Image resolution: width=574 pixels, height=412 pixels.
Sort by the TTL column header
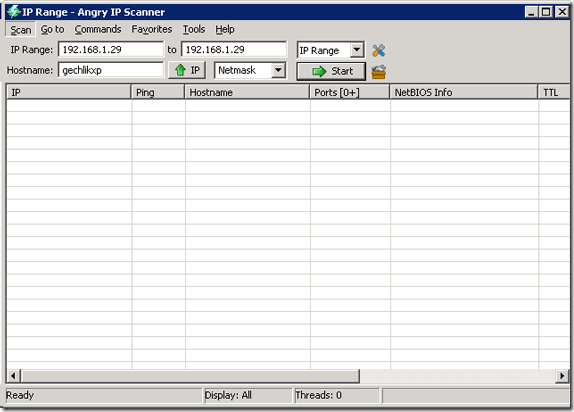click(554, 92)
